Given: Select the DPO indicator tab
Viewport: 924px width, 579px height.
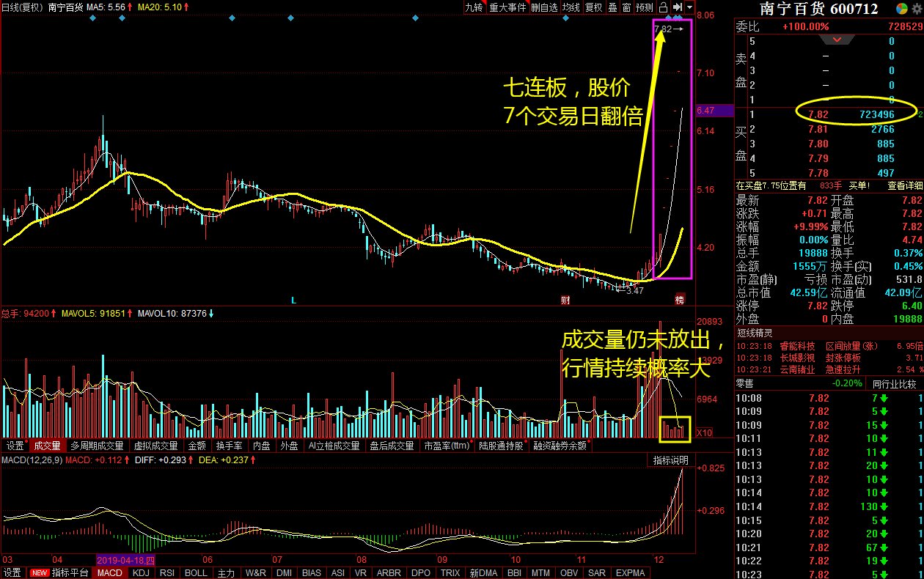Looking at the screenshot, I should point(421,572).
